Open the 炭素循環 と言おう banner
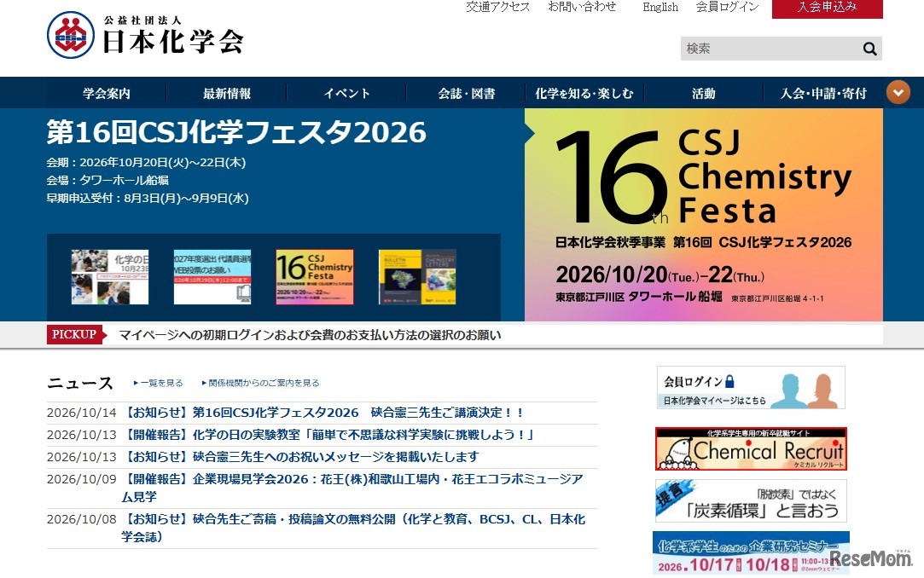The image size is (924, 578). 751,501
